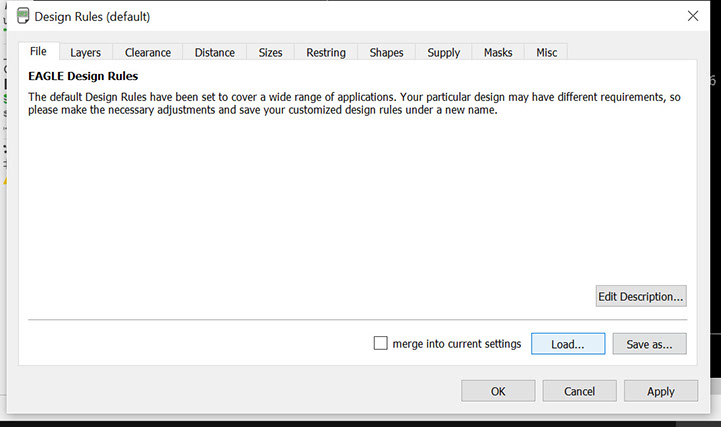Open the Layers tab
The width and height of the screenshot is (721, 427).
pyautogui.click(x=86, y=52)
